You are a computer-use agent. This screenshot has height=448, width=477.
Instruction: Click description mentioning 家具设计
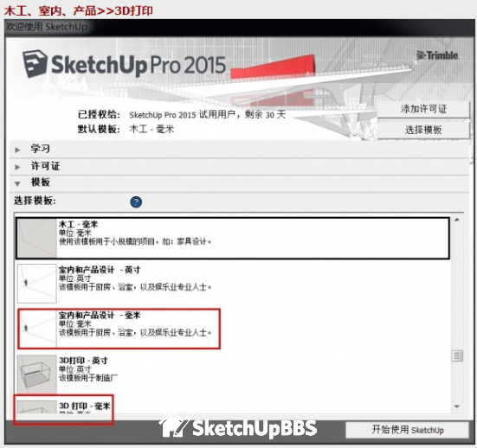pyautogui.click(x=135, y=241)
